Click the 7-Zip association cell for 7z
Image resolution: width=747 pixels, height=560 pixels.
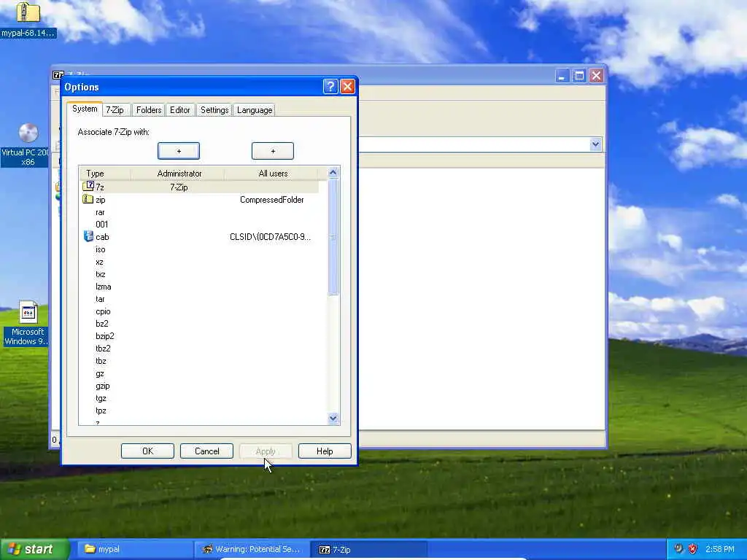[x=179, y=187]
